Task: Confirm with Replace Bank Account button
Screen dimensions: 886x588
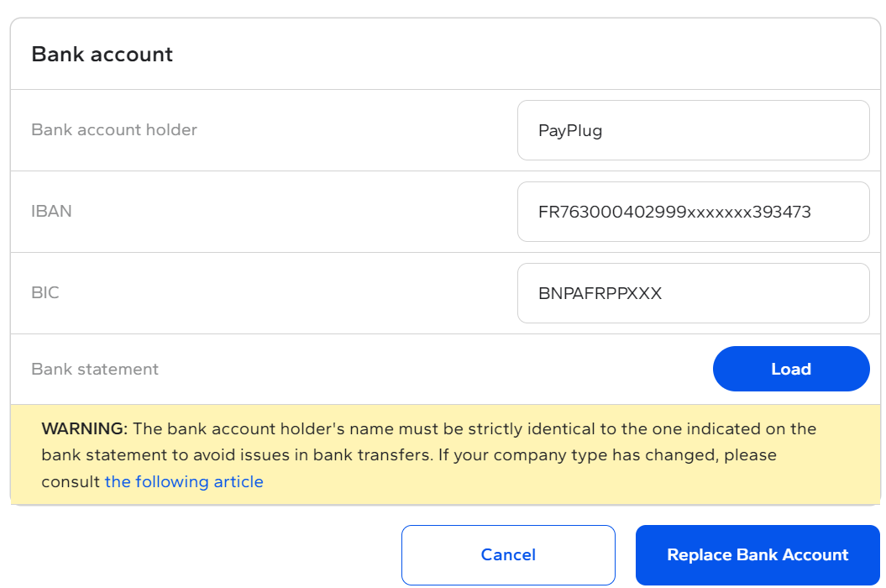Action: coord(758,554)
